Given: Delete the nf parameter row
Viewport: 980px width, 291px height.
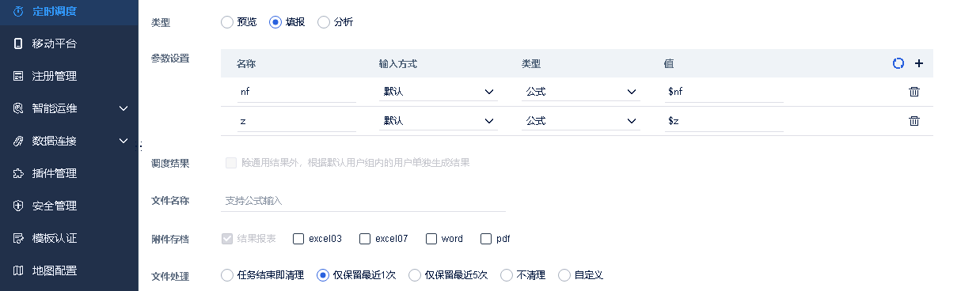Looking at the screenshot, I should (x=914, y=92).
